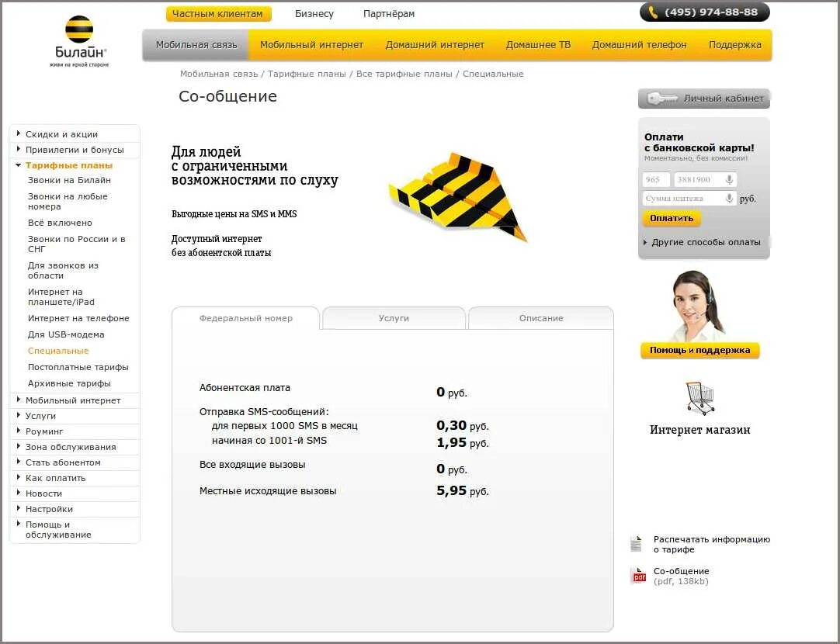Switch to the Услуги tab
The width and height of the screenshot is (840, 644).
[394, 318]
